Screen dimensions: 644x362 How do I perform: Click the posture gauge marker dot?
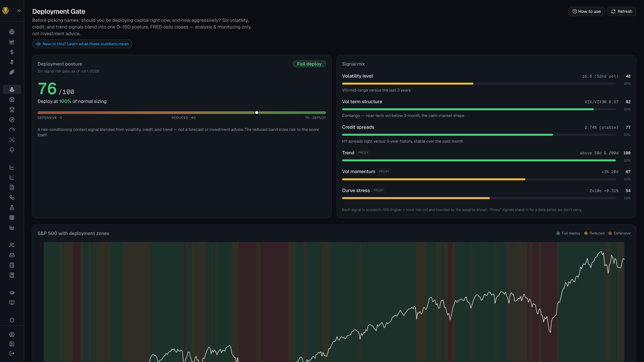click(257, 113)
